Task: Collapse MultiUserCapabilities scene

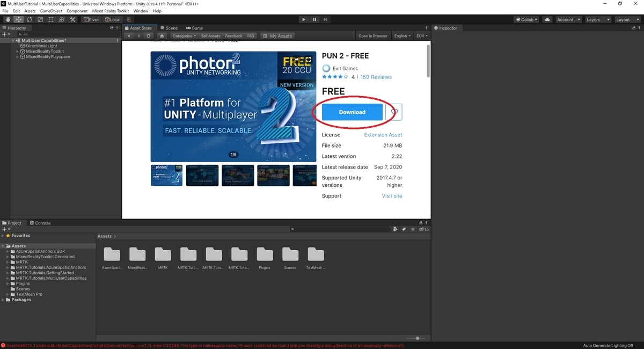Action: (13, 41)
